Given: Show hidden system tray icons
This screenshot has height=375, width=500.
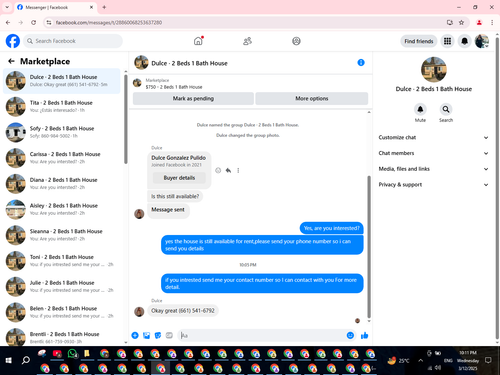Looking at the screenshot, I should coord(420,360).
